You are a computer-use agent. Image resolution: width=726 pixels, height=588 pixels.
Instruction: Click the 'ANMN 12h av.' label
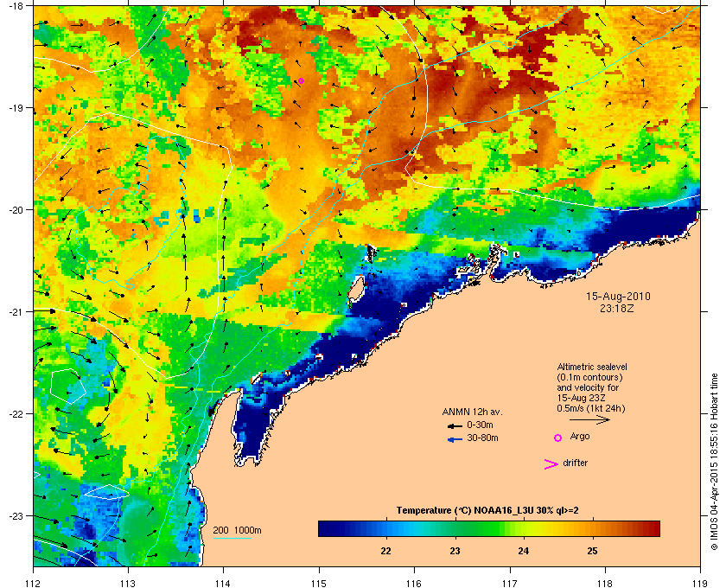tap(472, 412)
